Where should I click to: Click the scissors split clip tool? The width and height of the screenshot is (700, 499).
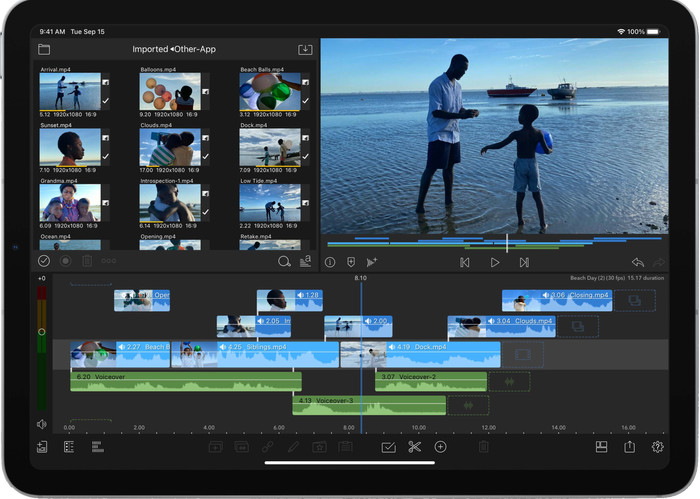pos(414,447)
